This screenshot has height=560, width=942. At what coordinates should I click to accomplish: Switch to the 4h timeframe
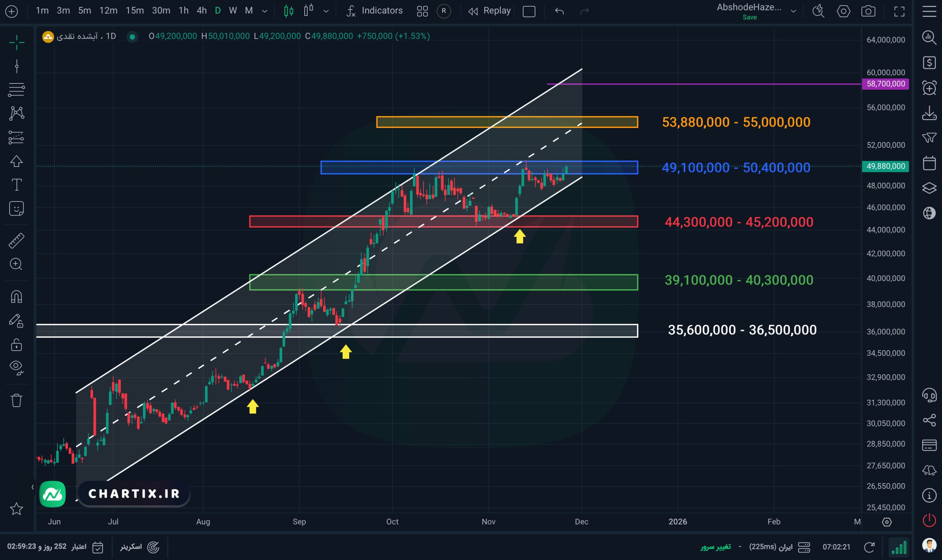tap(202, 11)
